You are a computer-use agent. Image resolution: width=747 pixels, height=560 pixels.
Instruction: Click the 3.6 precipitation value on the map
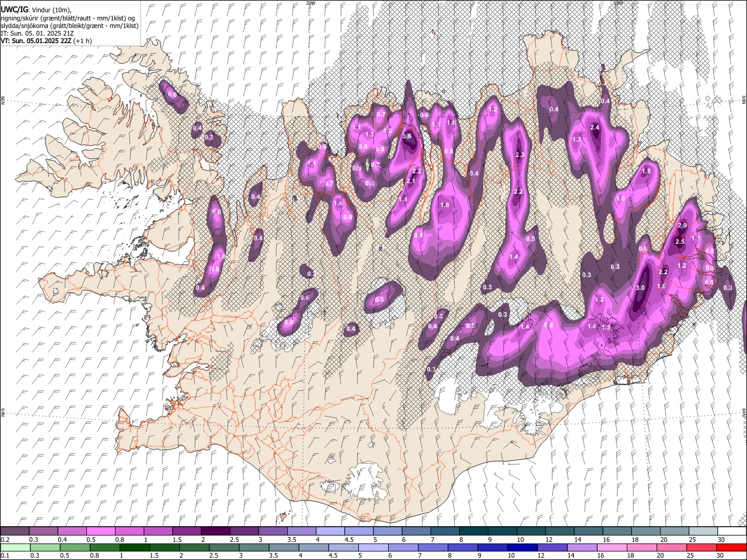[x=407, y=136]
